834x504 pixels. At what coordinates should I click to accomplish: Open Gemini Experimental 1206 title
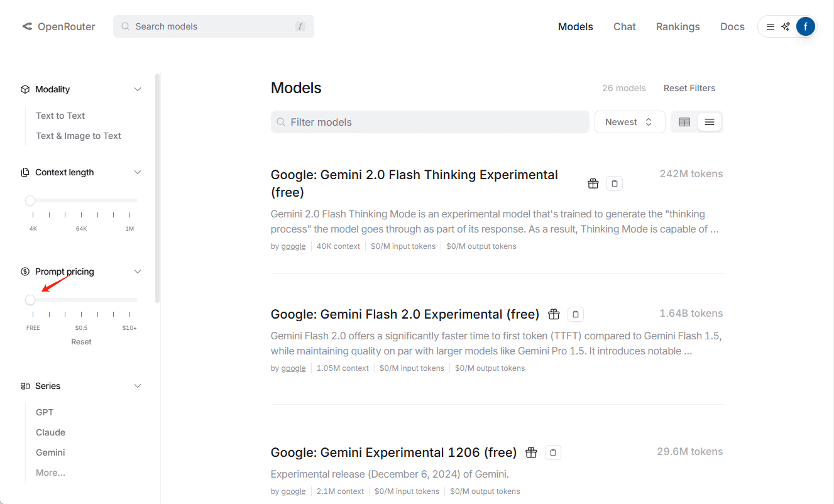coord(393,452)
